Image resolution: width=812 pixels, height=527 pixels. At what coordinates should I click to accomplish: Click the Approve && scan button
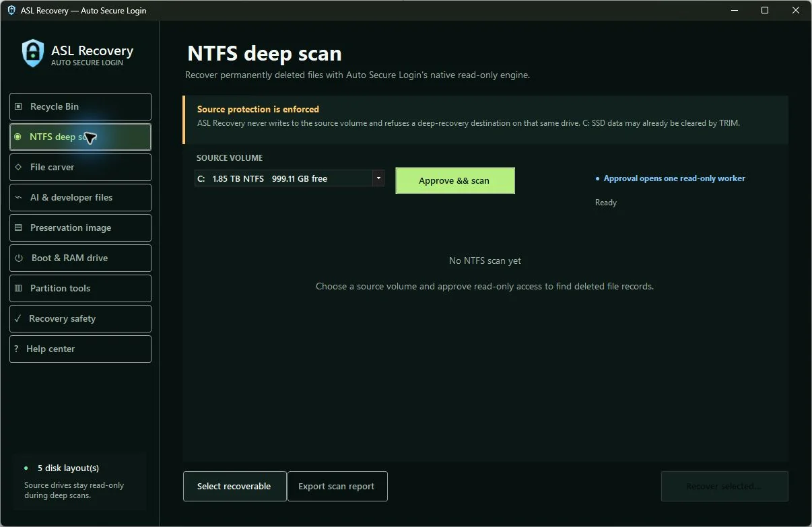pos(455,180)
